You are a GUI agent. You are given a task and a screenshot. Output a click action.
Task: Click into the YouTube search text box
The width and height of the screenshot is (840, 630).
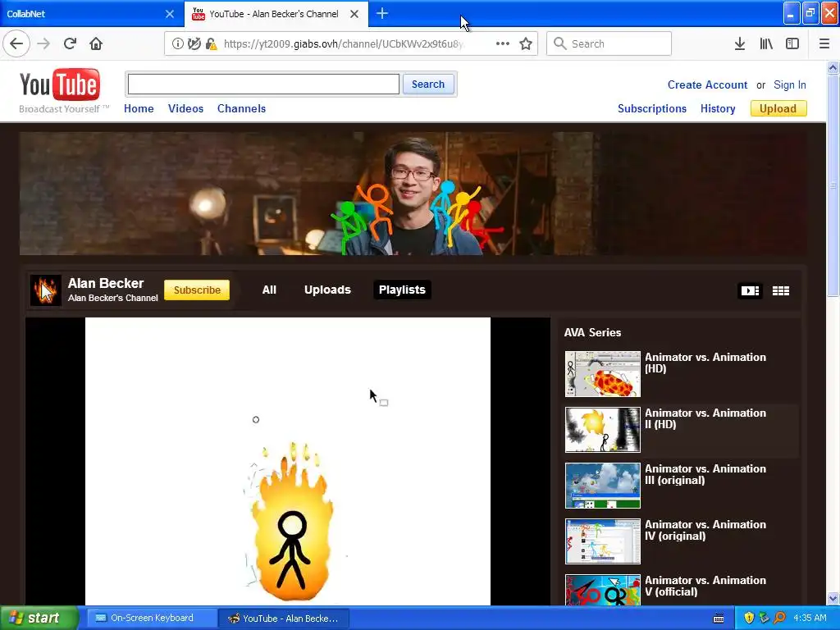pos(263,84)
